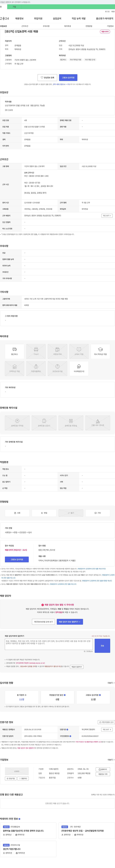Click the 장애인용 주차장 facility icon

17,423
